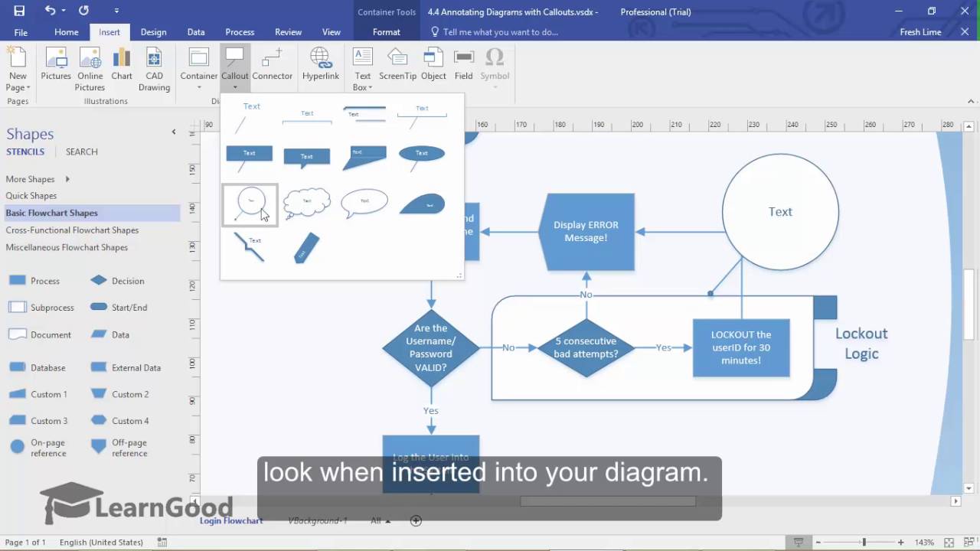Select the '5 consecutive bad attempts?' diamond
The image size is (980, 551).
(x=586, y=347)
